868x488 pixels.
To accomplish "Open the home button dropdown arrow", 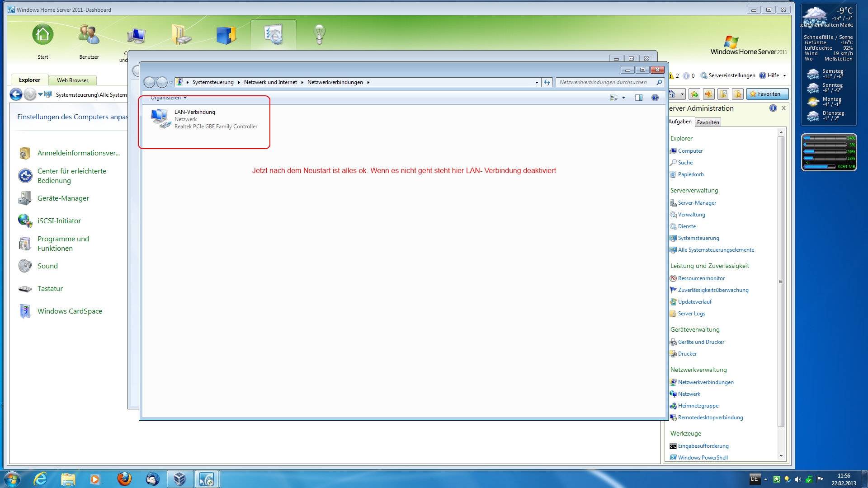I will coord(682,94).
